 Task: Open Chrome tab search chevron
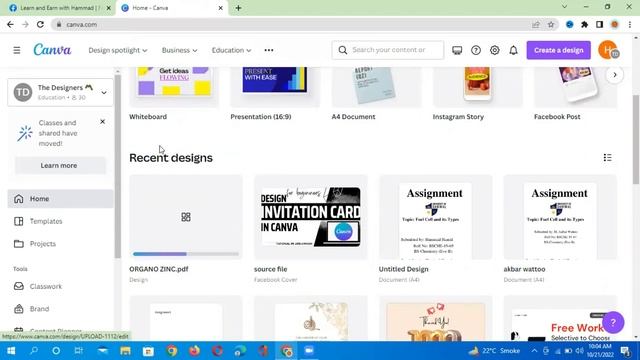point(564,7)
